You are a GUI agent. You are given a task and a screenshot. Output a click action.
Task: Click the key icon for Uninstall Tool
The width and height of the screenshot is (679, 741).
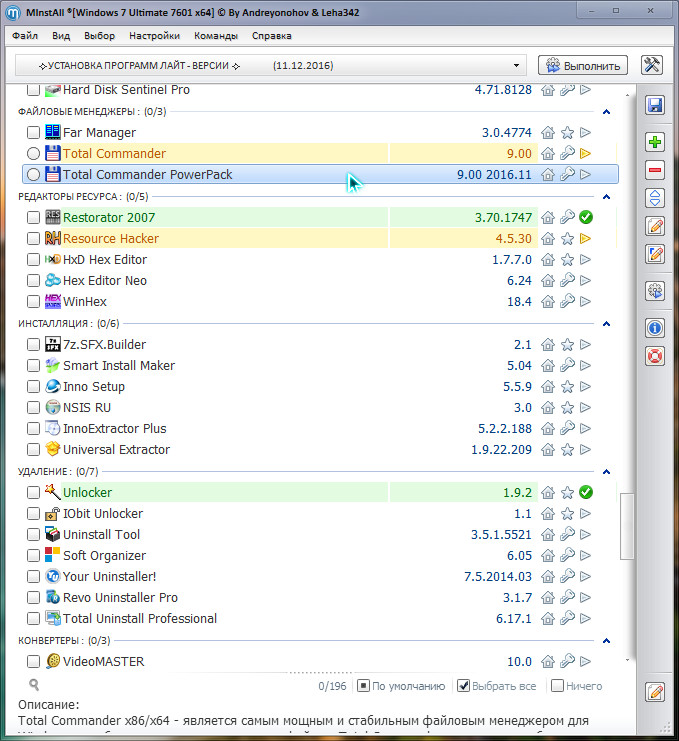[x=567, y=534]
